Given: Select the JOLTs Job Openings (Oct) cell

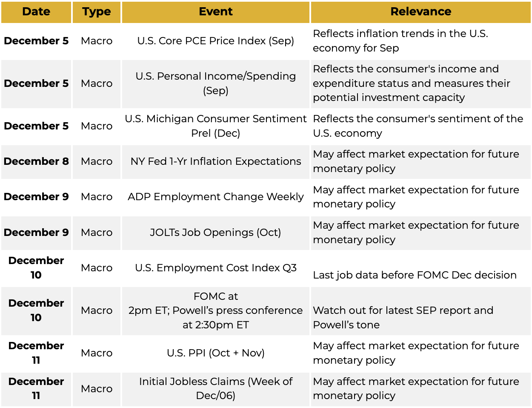Looking at the screenshot, I should click(215, 233).
